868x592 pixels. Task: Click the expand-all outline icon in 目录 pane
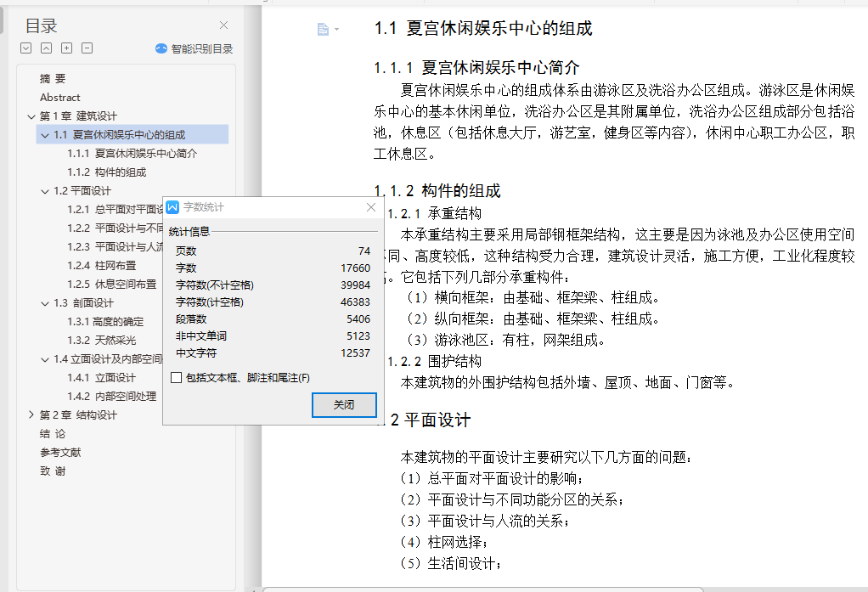tap(26, 48)
